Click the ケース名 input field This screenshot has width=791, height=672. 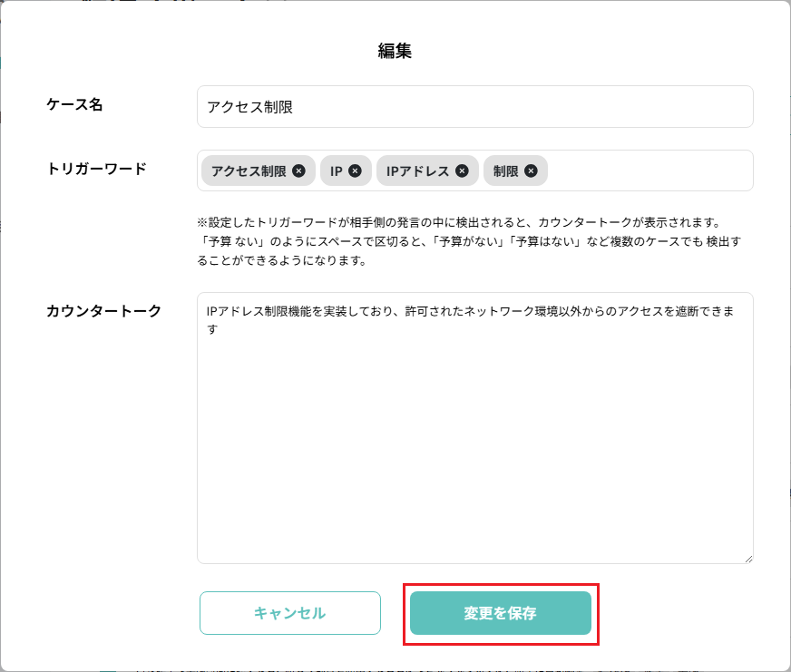(x=474, y=106)
